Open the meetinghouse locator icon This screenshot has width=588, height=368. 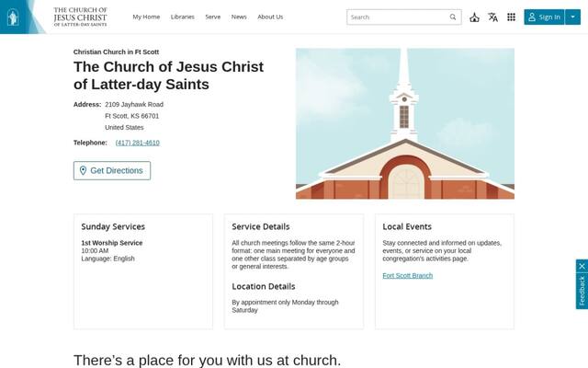click(474, 17)
